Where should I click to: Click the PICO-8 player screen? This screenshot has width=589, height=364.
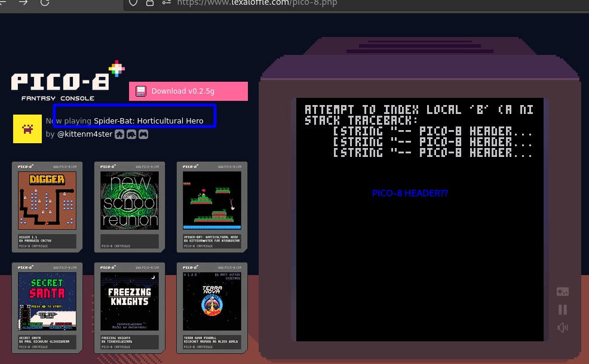coord(420,220)
